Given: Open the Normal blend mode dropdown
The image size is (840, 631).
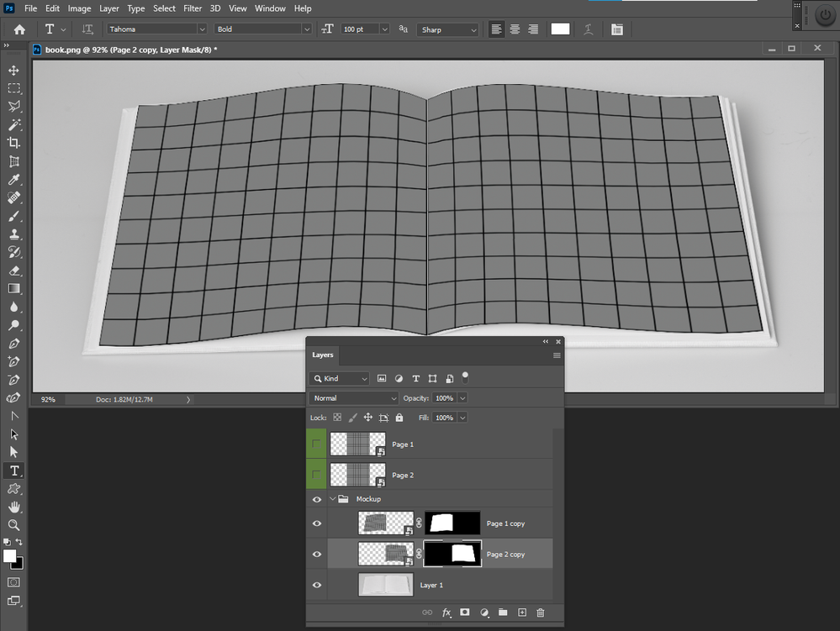Looking at the screenshot, I should [x=353, y=398].
